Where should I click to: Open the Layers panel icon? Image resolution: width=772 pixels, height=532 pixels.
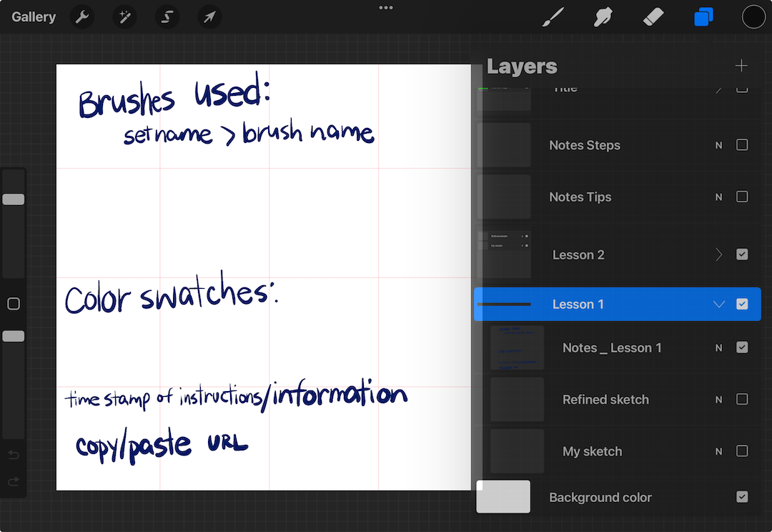[703, 16]
